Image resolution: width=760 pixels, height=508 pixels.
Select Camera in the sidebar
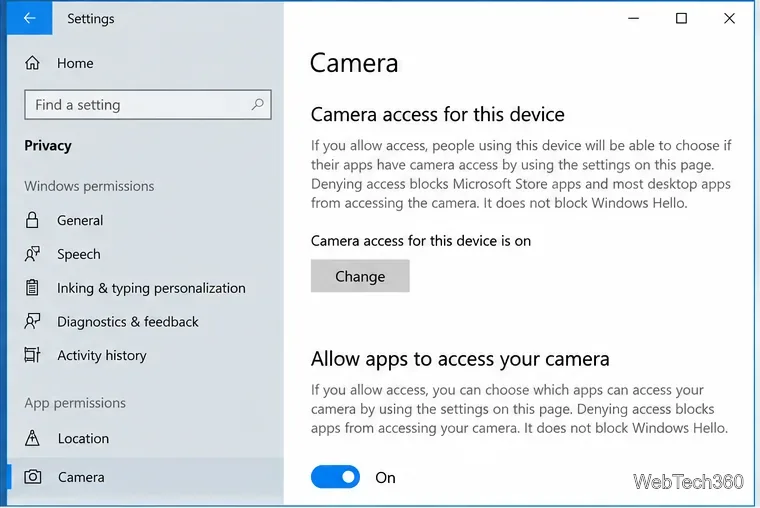point(145,477)
